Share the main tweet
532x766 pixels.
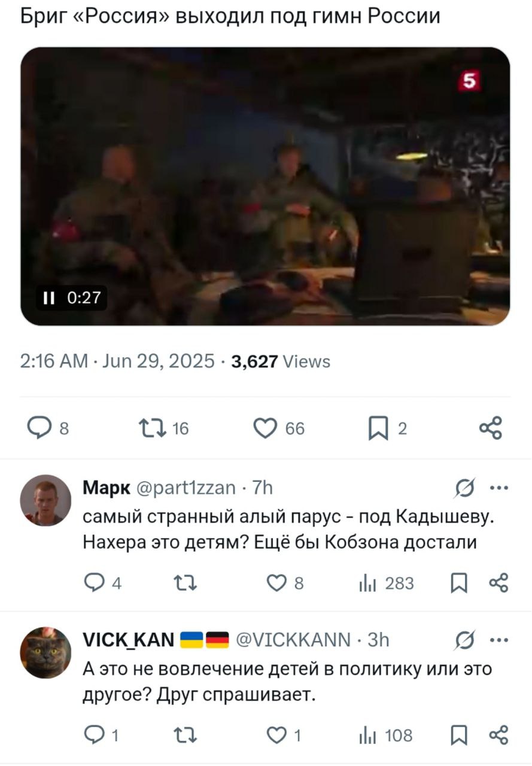[491, 428]
